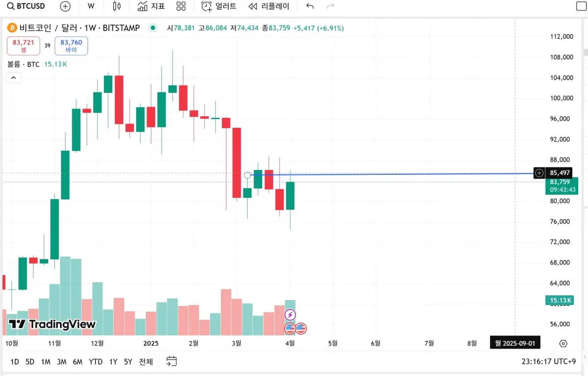
Task: Select the YTD time range
Action: pos(96,362)
